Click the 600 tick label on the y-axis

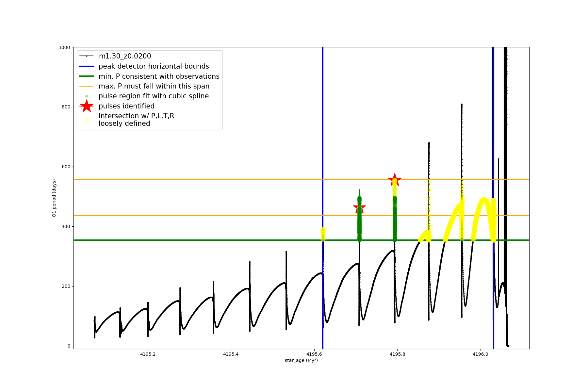pos(66,167)
